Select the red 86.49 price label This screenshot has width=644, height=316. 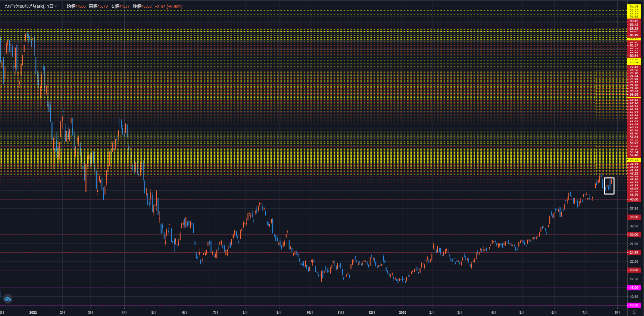pyautogui.click(x=634, y=35)
